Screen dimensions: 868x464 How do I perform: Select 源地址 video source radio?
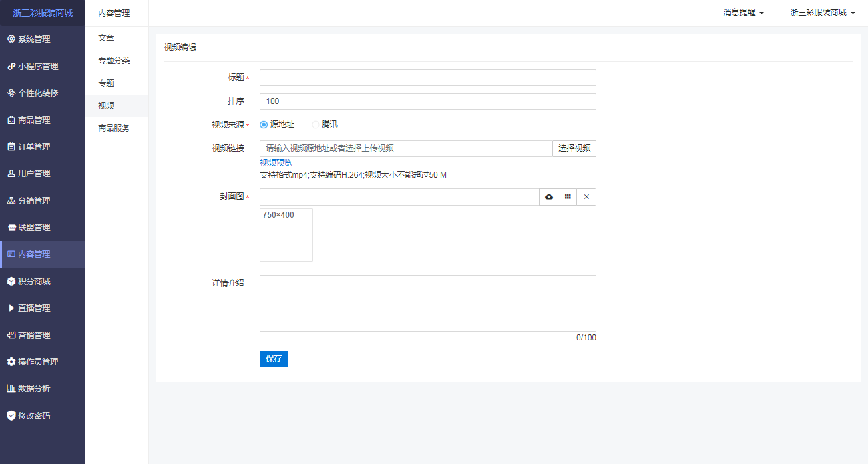coord(264,124)
